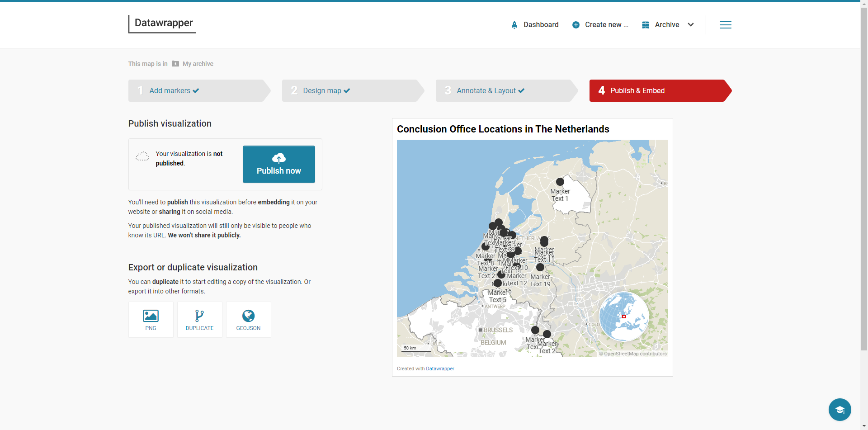Go to step 2 Design map
The width and height of the screenshot is (868, 430).
click(x=352, y=90)
